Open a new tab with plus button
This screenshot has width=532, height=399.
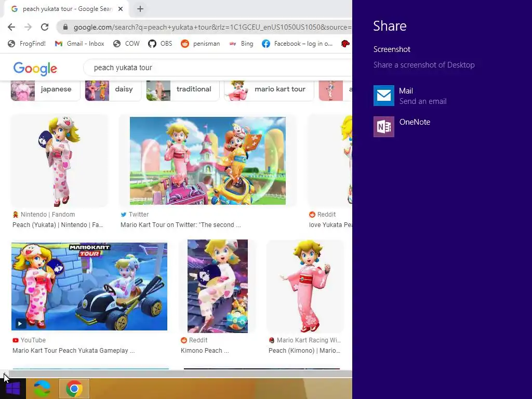tap(140, 9)
